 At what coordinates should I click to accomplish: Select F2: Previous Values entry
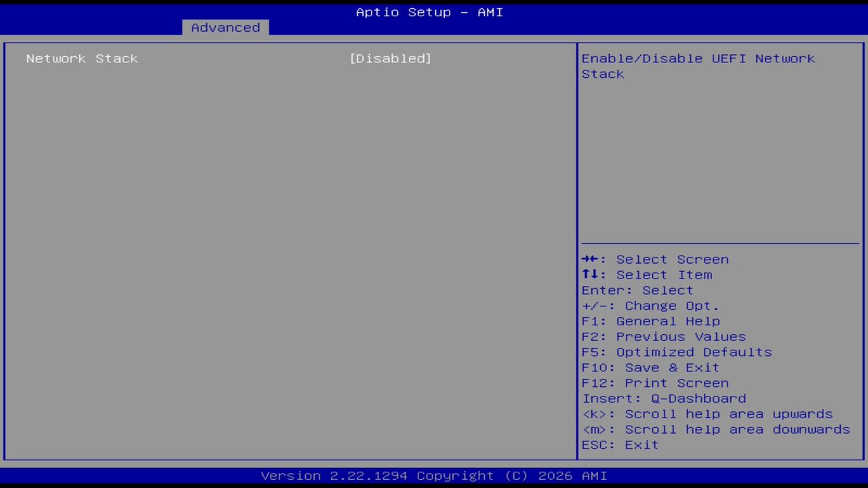coord(663,336)
